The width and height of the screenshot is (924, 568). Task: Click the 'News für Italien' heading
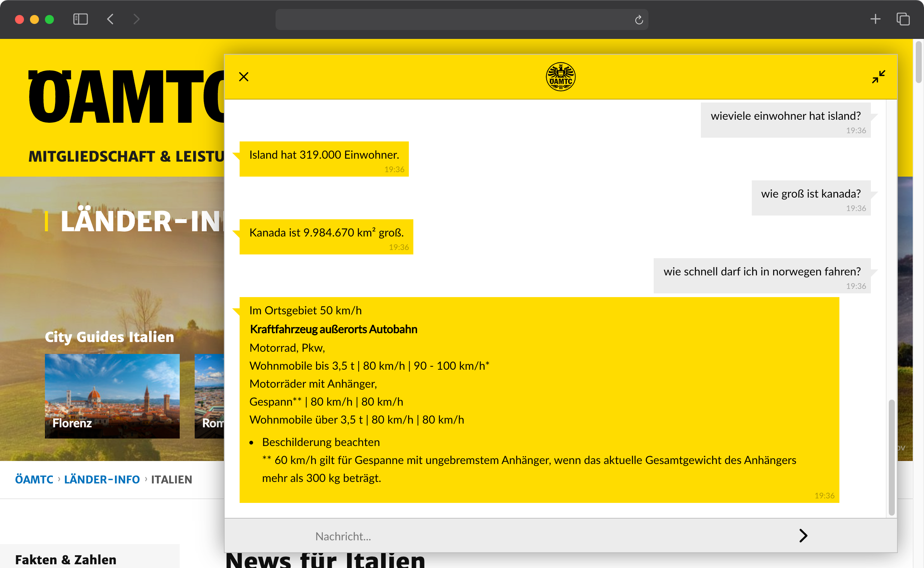coord(325,560)
